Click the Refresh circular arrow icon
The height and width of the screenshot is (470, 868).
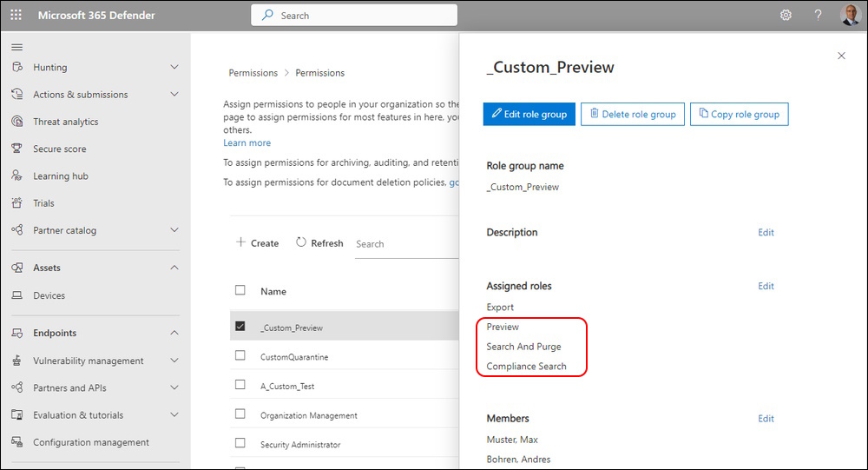pyautogui.click(x=300, y=242)
